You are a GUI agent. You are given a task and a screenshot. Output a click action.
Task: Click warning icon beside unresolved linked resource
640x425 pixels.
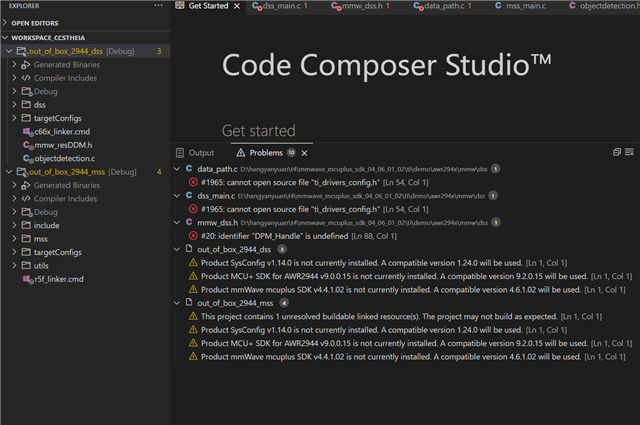(x=193, y=316)
